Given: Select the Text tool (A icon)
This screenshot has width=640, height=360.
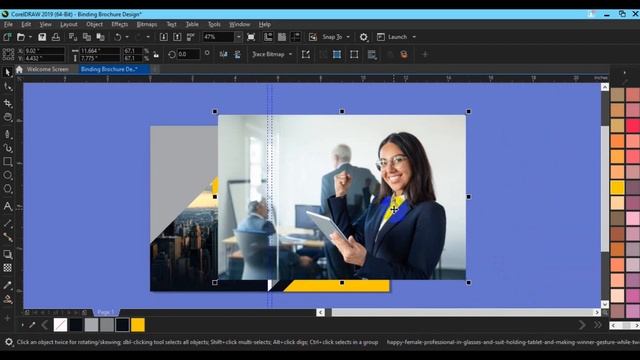Looking at the screenshot, I should pyautogui.click(x=7, y=207).
